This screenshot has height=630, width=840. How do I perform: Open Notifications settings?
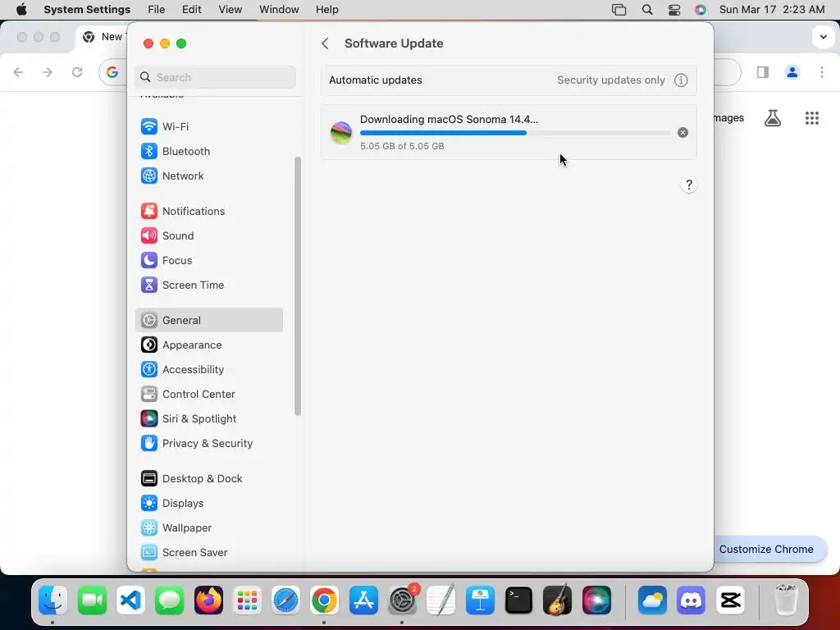click(x=209, y=211)
